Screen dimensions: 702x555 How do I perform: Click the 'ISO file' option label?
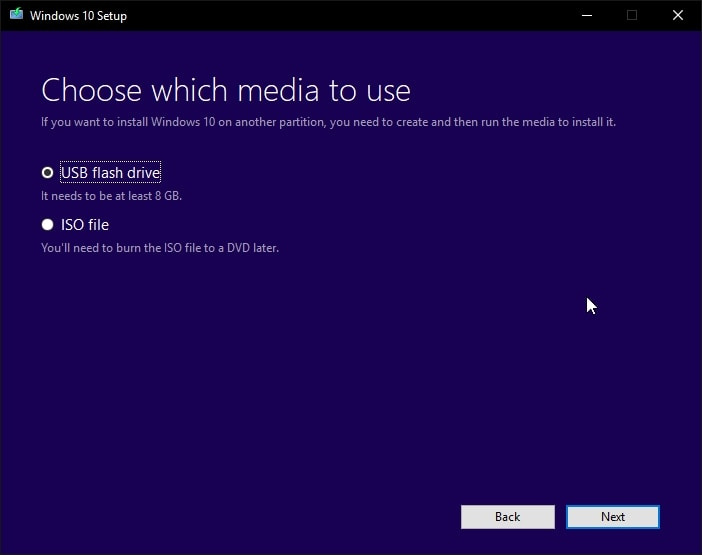(85, 225)
